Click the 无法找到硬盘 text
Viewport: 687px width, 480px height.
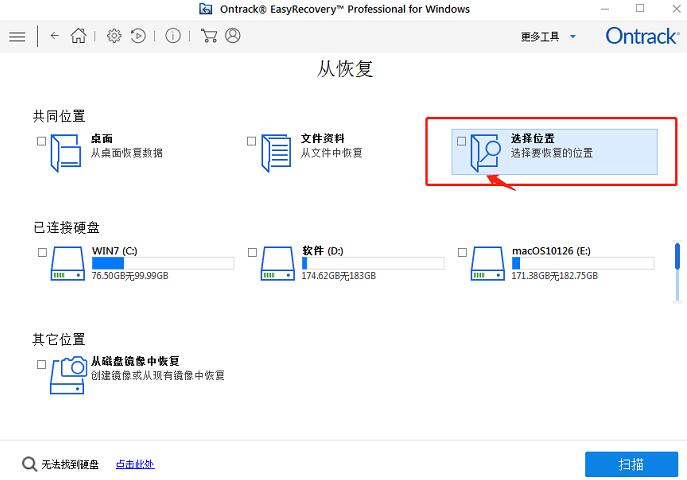(x=70, y=464)
